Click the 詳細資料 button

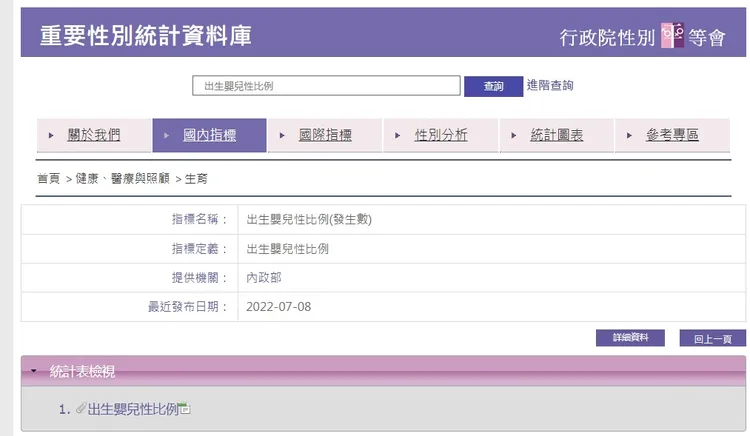630,338
